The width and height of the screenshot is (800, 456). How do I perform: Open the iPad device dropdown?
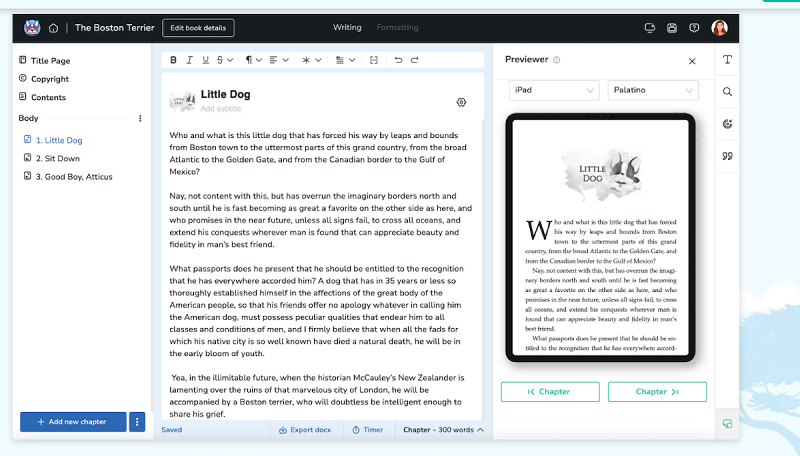[x=554, y=90]
